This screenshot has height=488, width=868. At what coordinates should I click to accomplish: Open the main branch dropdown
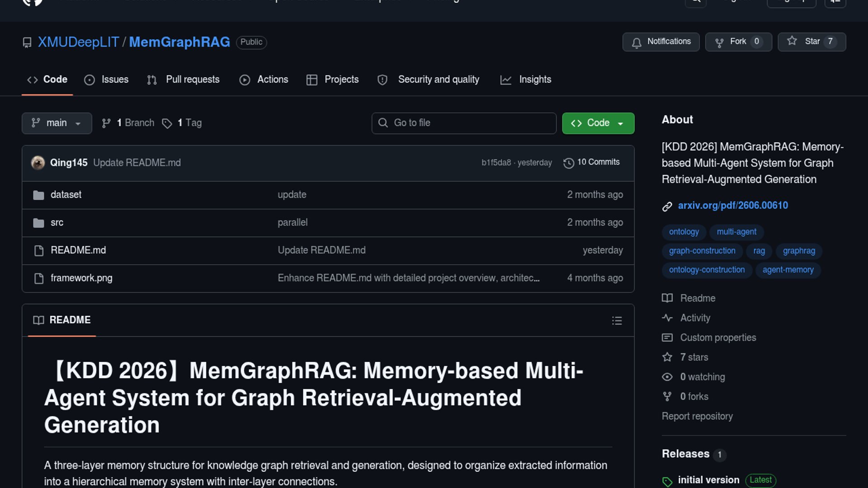(x=57, y=123)
